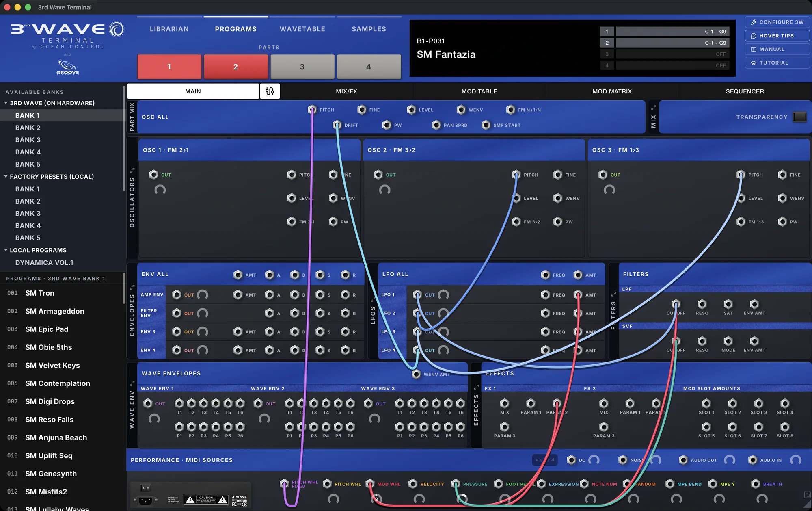Click the WENV AMT jack
This screenshot has width=812, height=511.
[416, 374]
